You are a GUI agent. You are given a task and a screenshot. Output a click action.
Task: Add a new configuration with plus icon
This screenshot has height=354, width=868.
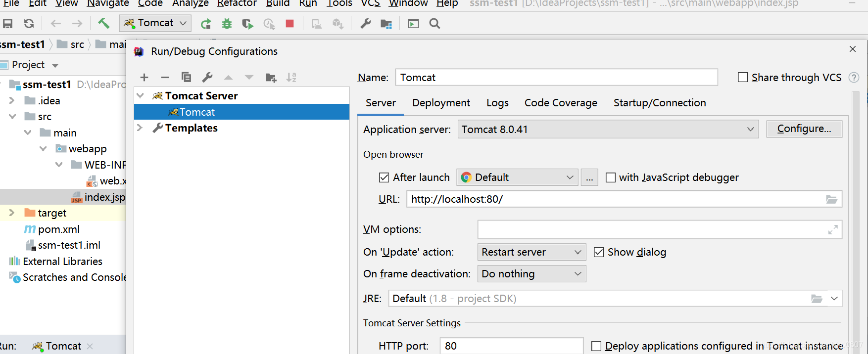click(144, 77)
